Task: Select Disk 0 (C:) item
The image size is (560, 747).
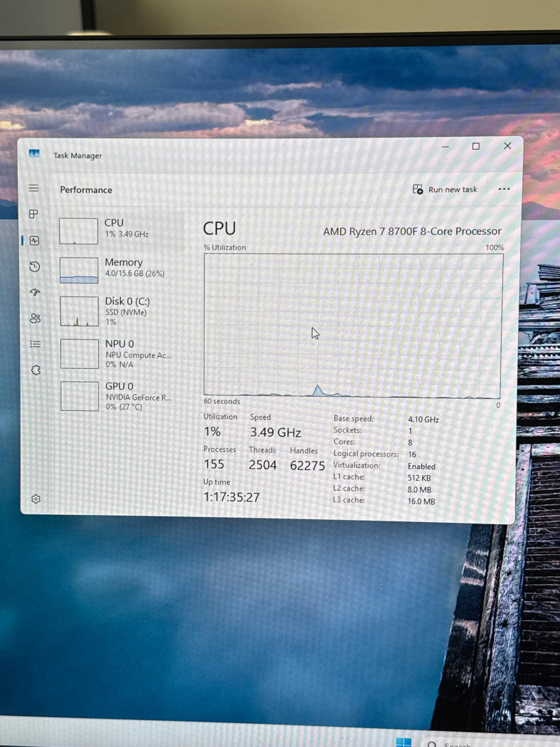Action: [x=120, y=311]
